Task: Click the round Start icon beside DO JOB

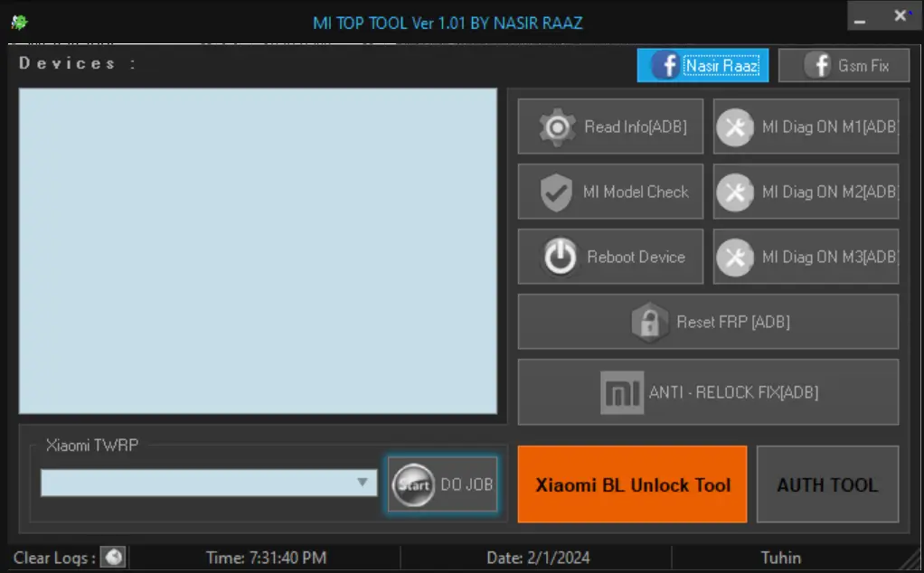Action: 413,485
